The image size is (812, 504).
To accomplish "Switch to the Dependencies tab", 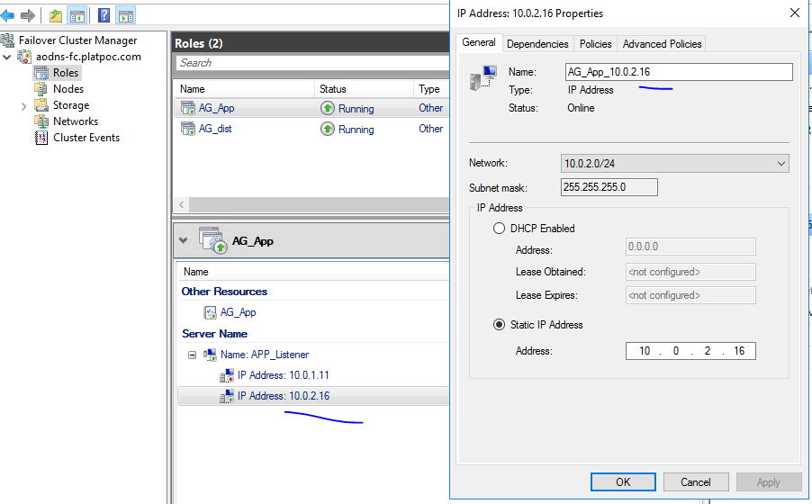I will click(x=537, y=44).
